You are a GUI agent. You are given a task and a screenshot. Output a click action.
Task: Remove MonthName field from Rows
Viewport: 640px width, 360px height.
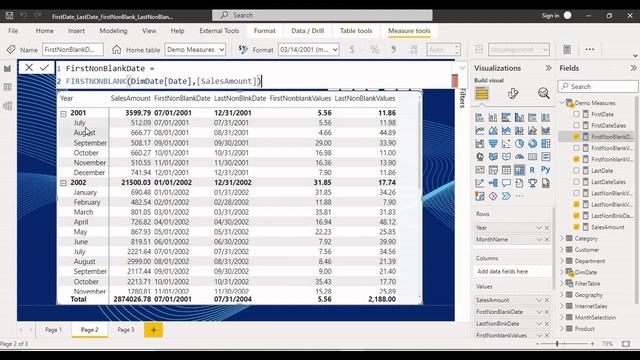point(547,240)
